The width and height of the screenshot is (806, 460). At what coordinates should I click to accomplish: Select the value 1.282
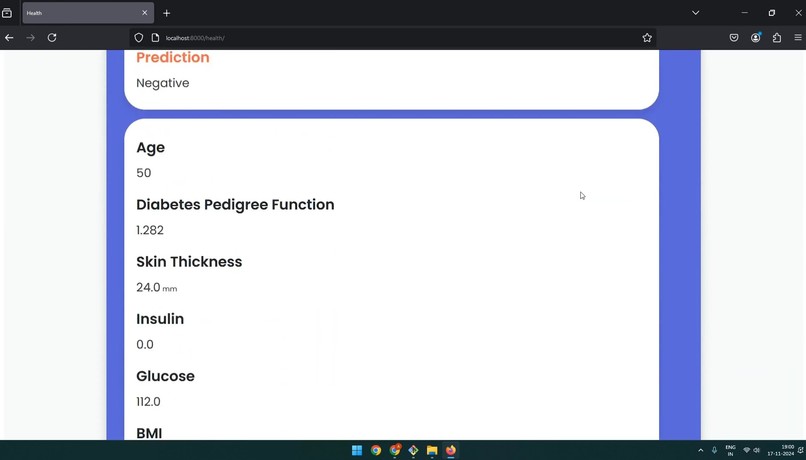coord(150,230)
